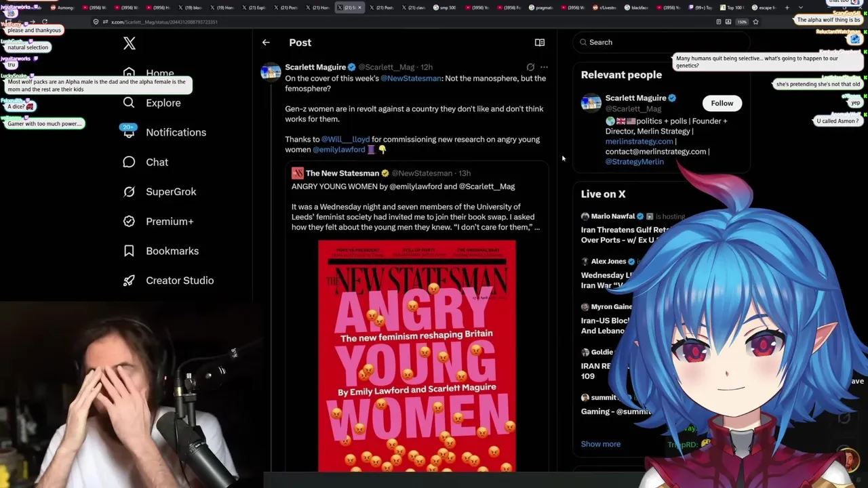Switch to the 'Top 100' browser tab
The image size is (868, 488).
coord(733,7)
